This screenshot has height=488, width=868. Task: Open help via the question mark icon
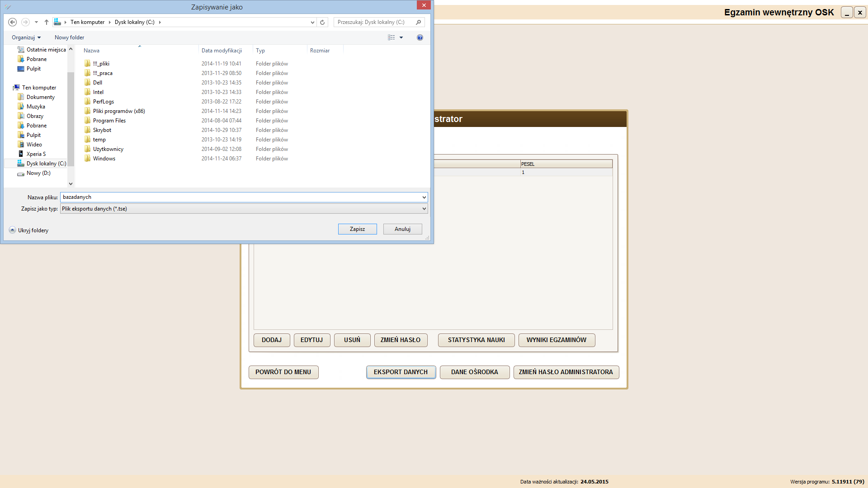pyautogui.click(x=420, y=38)
